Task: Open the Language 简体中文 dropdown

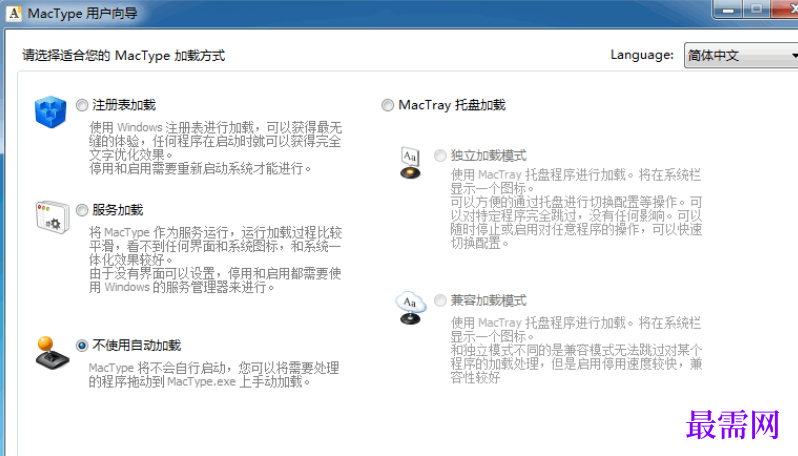Action: tap(741, 55)
